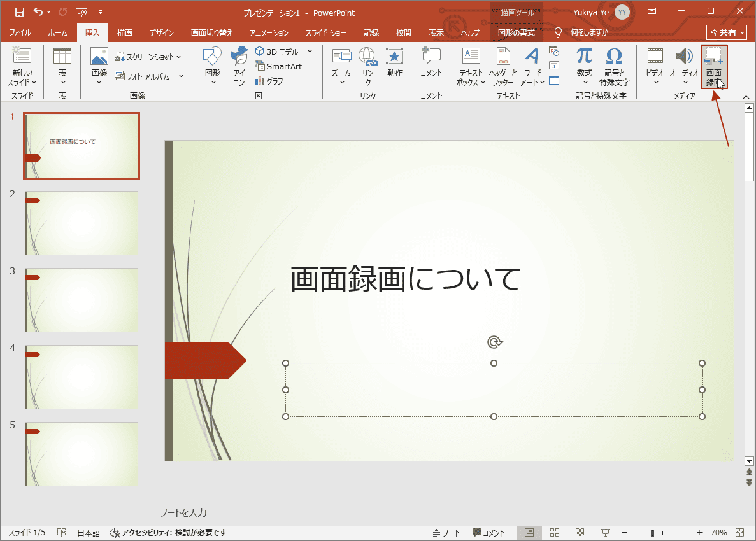Insert a screen recording with 画面録画

pos(714,67)
